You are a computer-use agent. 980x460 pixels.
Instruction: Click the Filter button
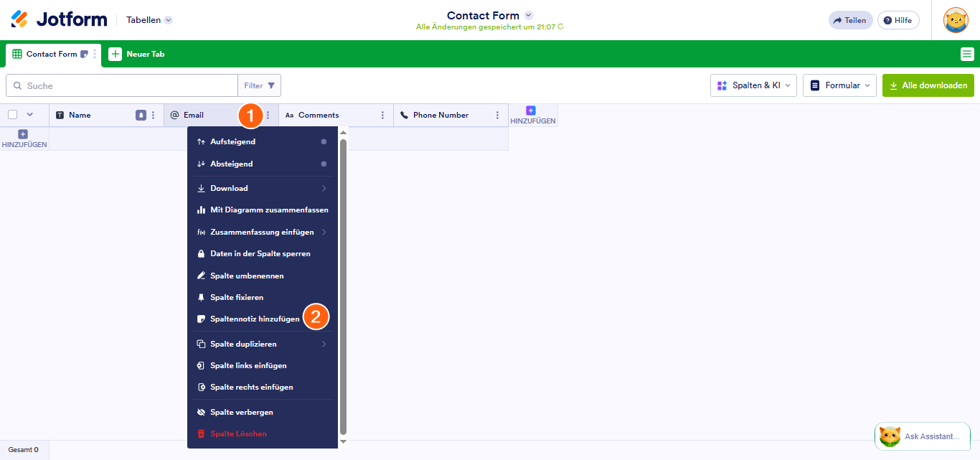pyautogui.click(x=259, y=85)
